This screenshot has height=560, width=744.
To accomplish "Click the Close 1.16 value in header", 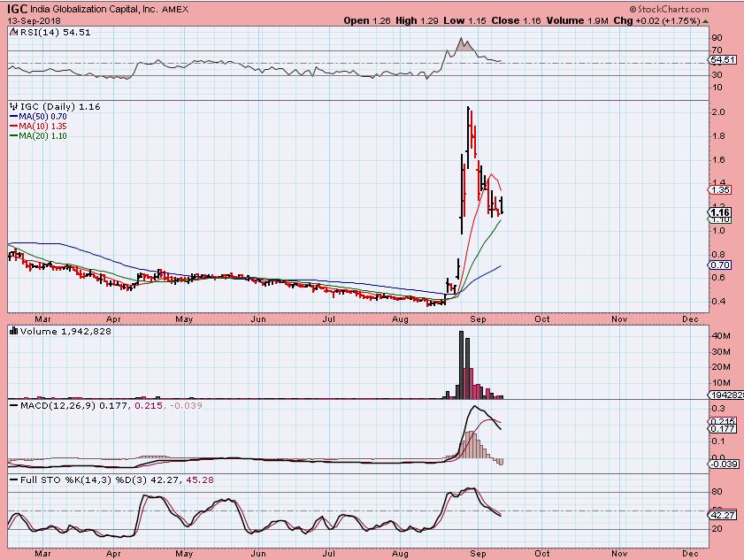I will pos(517,21).
